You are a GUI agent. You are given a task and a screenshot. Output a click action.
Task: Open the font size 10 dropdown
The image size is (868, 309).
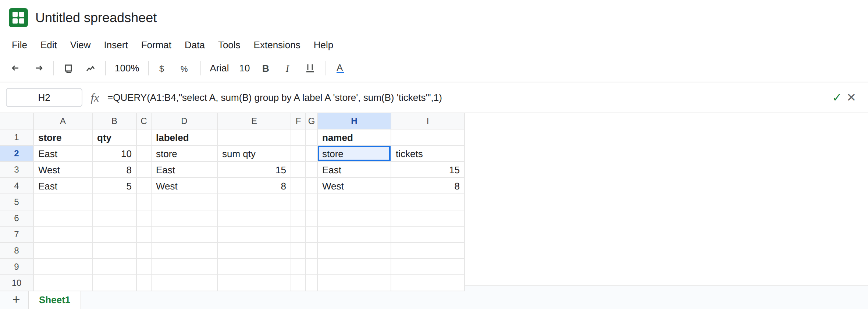click(x=245, y=68)
